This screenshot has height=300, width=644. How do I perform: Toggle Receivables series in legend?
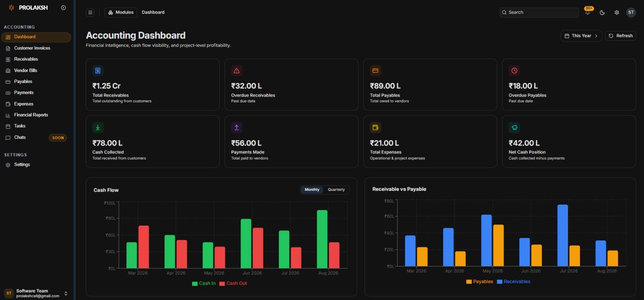[x=514, y=282]
